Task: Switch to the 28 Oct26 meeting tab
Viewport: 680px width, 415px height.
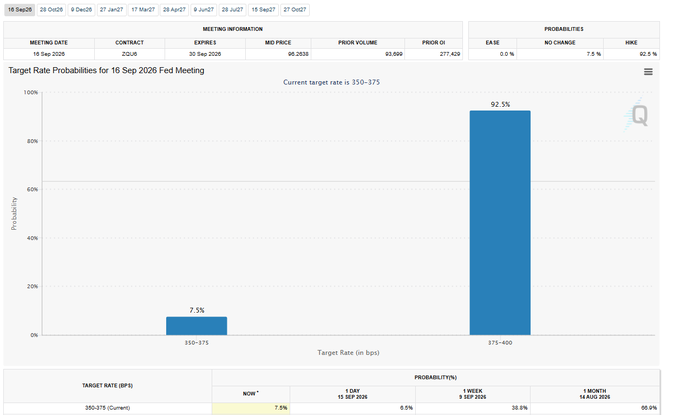Action: 51,10
